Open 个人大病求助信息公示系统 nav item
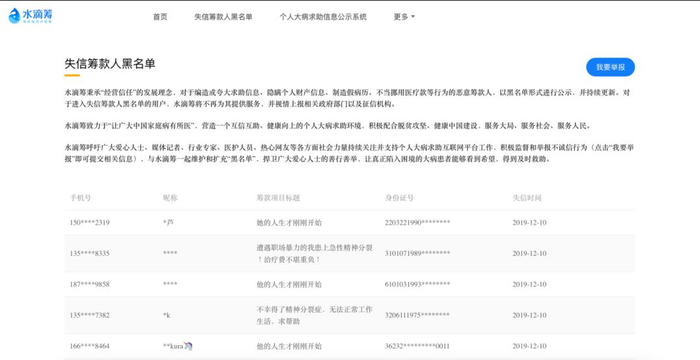The width and height of the screenshot is (700, 360). click(323, 17)
